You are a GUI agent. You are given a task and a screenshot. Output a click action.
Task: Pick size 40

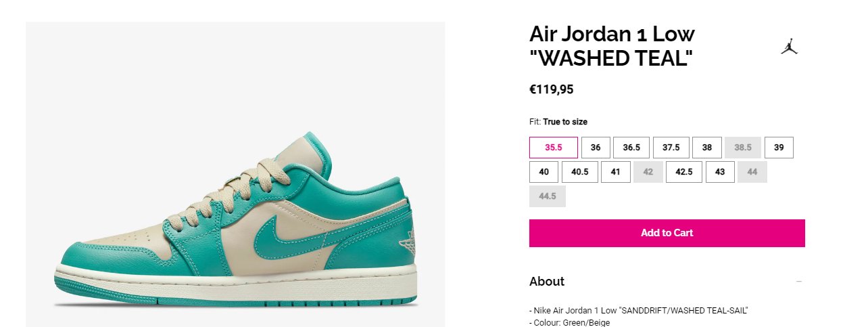544,172
